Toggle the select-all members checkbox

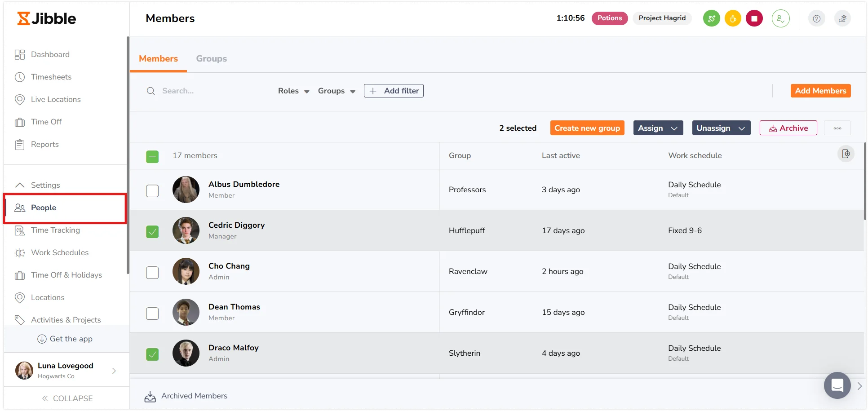pyautogui.click(x=152, y=156)
